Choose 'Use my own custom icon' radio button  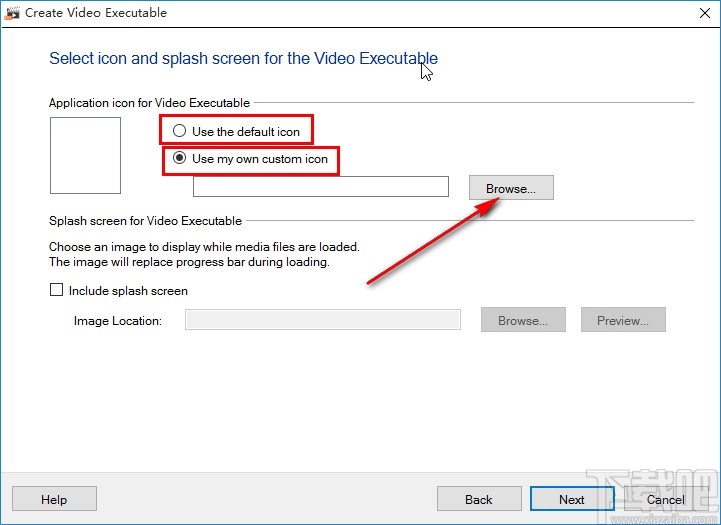pos(180,158)
